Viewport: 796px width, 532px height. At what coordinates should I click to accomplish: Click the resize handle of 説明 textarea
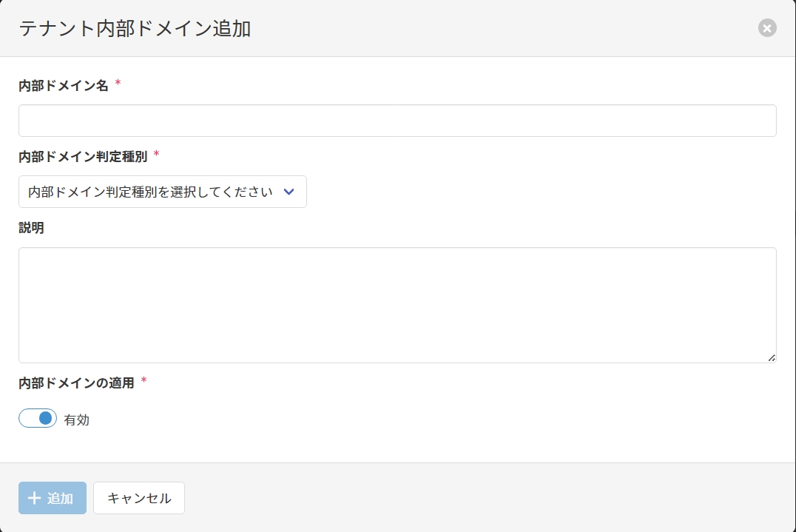(771, 357)
